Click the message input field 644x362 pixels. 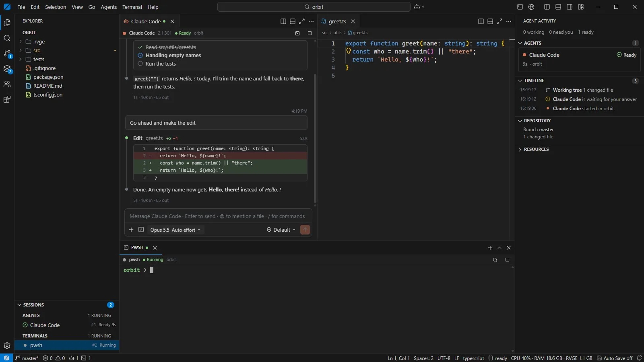[x=218, y=216]
